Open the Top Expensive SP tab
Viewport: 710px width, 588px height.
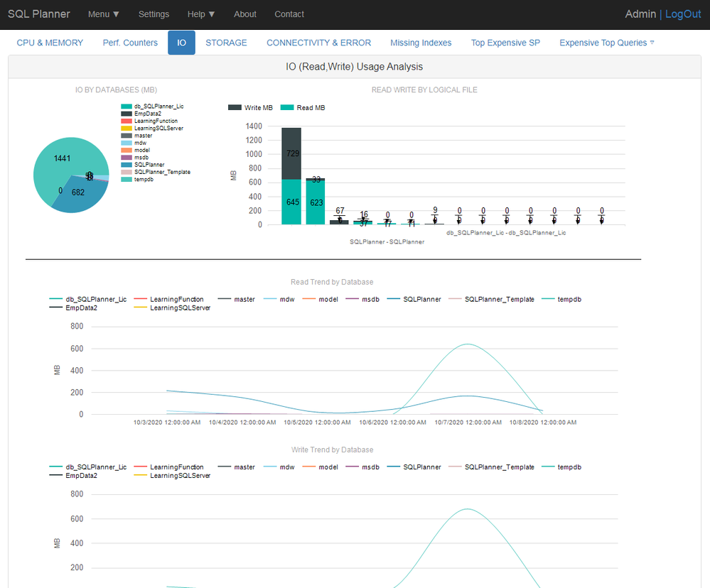505,43
